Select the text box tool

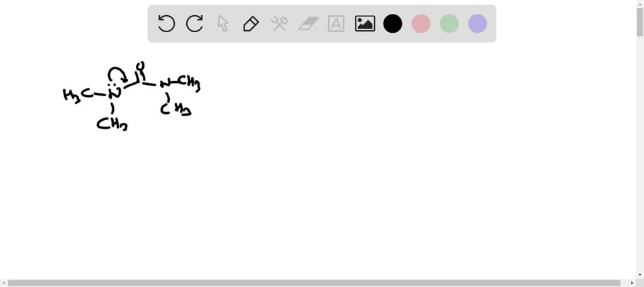[336, 24]
